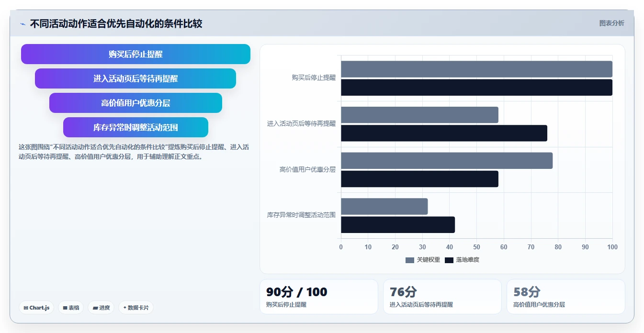Click the description paragraph starting 这张图围绕
The height and width of the screenshot is (333, 644).
click(134, 152)
